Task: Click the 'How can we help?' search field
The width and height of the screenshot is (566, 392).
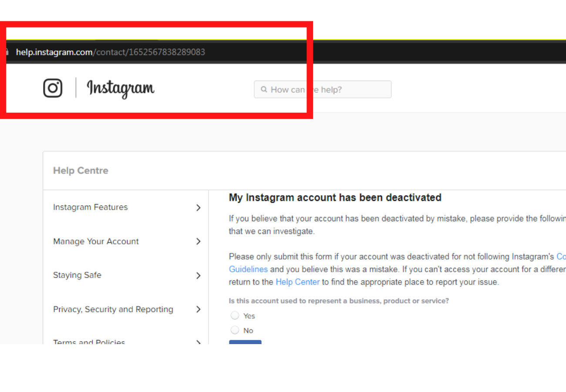Action: click(323, 89)
